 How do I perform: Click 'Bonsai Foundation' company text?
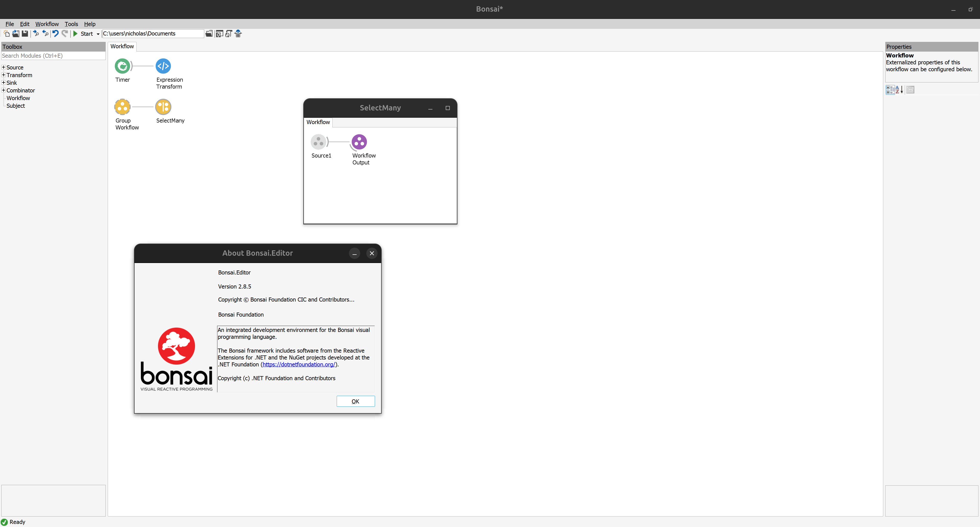tap(241, 315)
